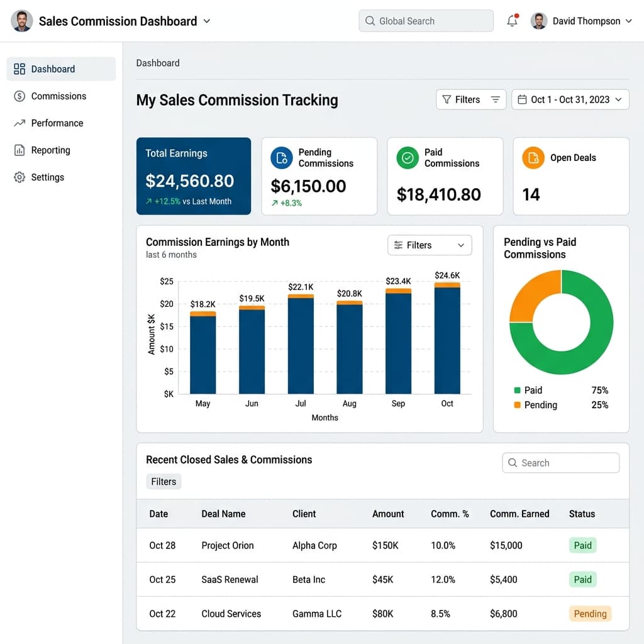Open the top Filters button

tap(470, 99)
